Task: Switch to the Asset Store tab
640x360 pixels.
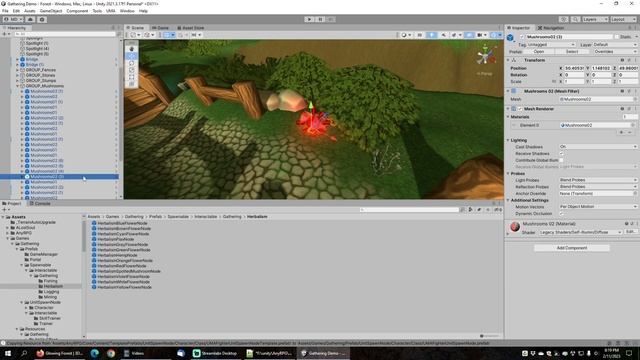Action: coord(190,28)
